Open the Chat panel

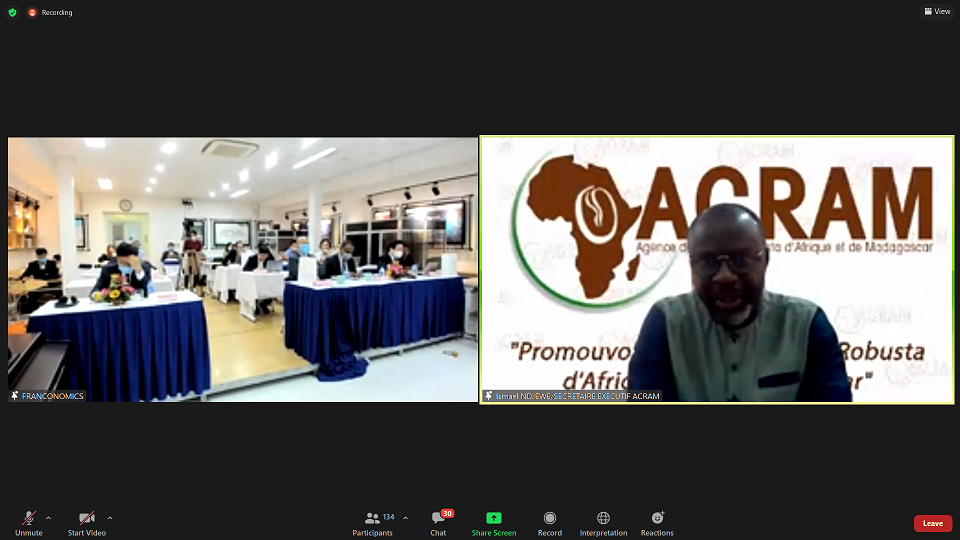click(438, 523)
